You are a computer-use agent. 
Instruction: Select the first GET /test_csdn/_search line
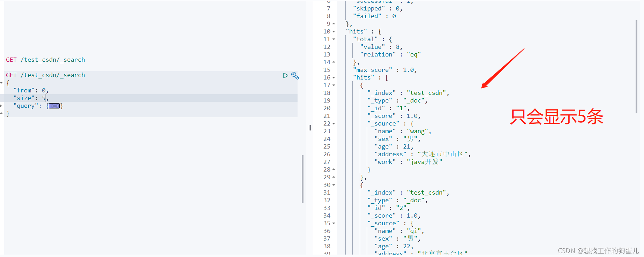tap(45, 60)
